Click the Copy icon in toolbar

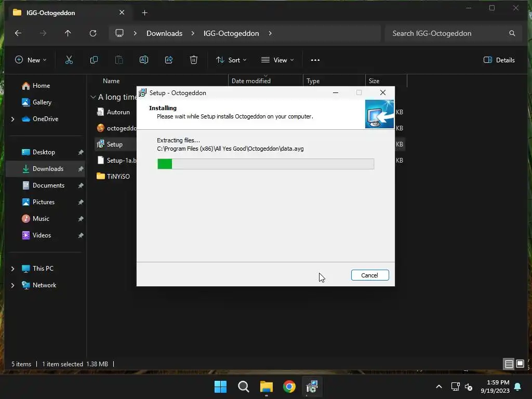coord(94,60)
